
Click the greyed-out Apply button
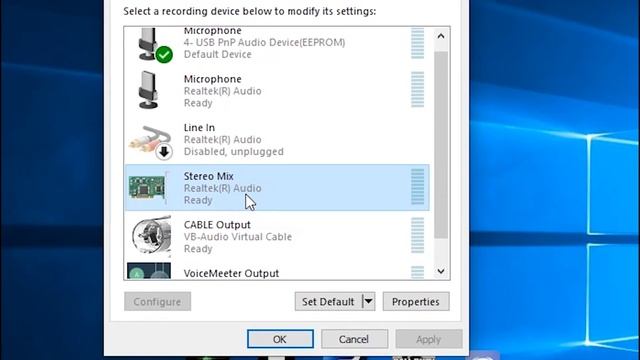tap(429, 339)
